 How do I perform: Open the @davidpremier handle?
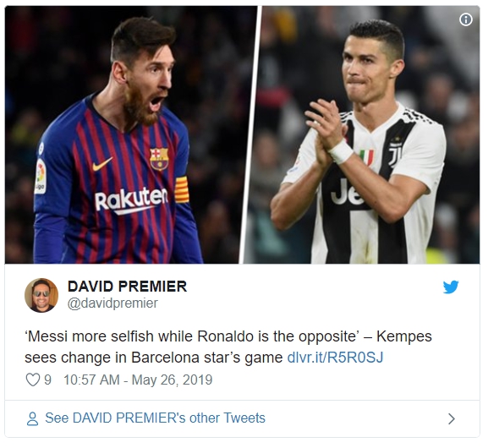click(112, 303)
